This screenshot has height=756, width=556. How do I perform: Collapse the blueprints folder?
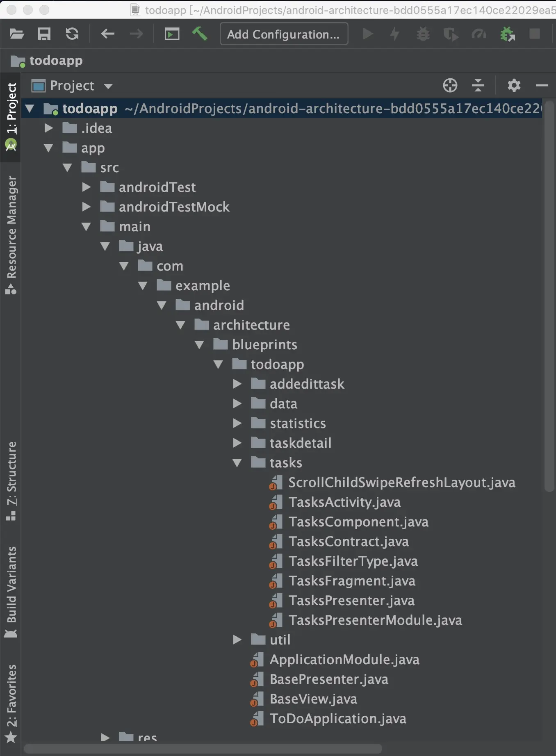199,345
